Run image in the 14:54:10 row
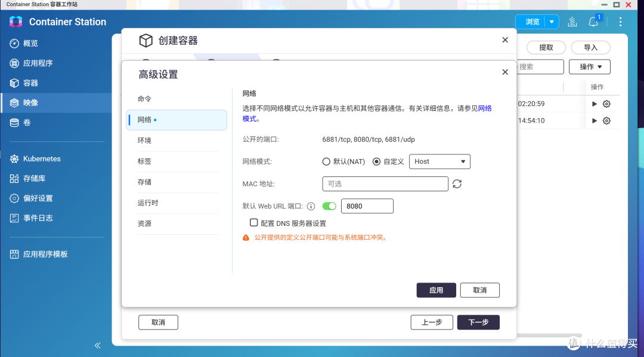The width and height of the screenshot is (644, 357). [594, 120]
